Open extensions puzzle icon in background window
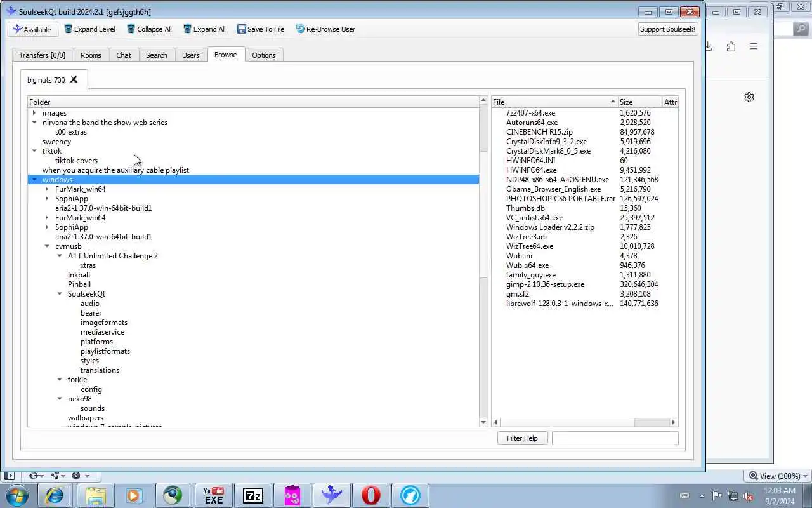The image size is (812, 508). 731,46
